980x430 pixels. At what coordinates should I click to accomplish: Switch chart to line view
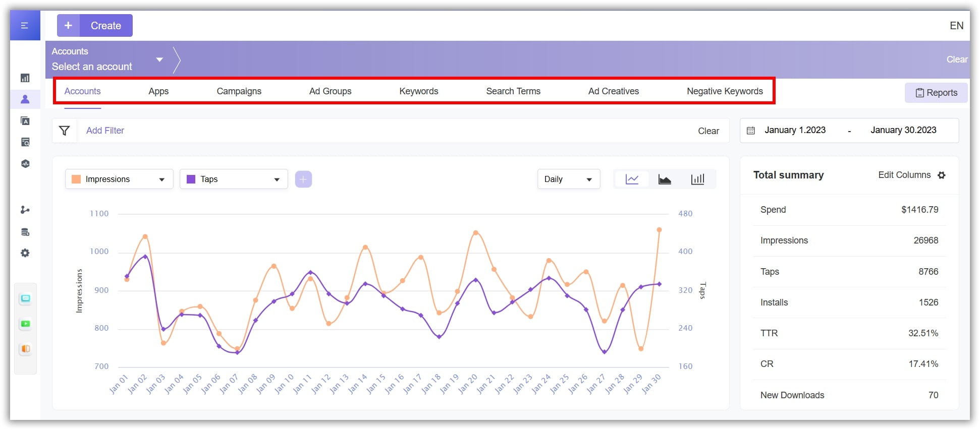click(632, 179)
